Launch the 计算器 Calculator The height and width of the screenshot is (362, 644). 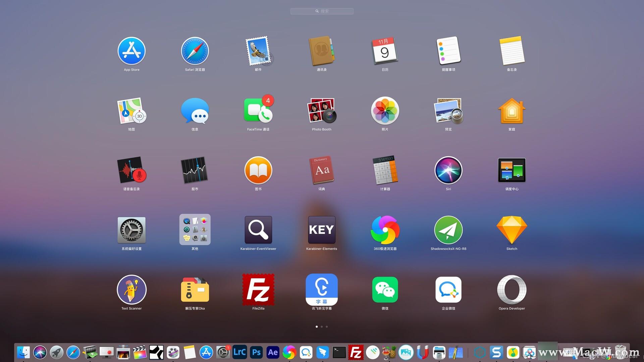pos(385,170)
